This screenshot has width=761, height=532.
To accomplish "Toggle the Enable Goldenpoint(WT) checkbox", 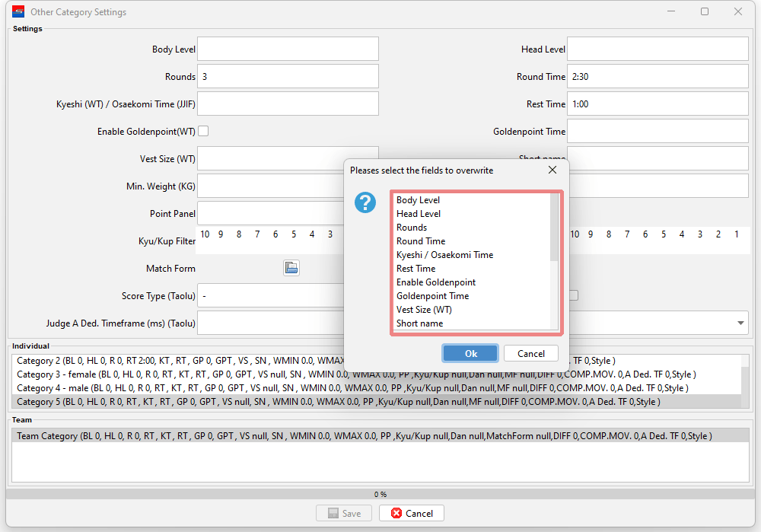I will 203,131.
